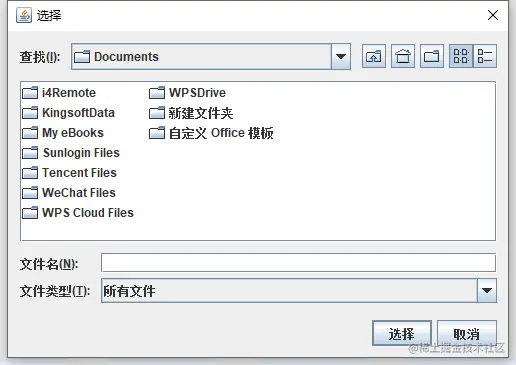The width and height of the screenshot is (516, 365).
Task: Click the WPSDrive name text
Action: click(x=197, y=93)
